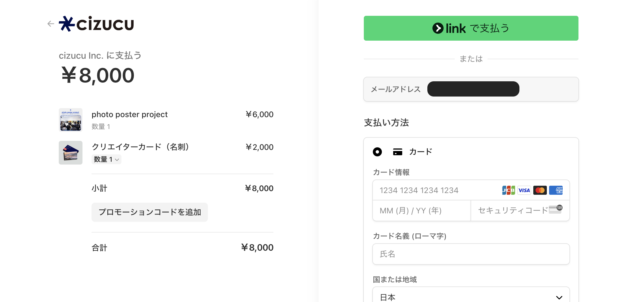
Task: Click the 氏名 cardholder name field
Action: [471, 254]
